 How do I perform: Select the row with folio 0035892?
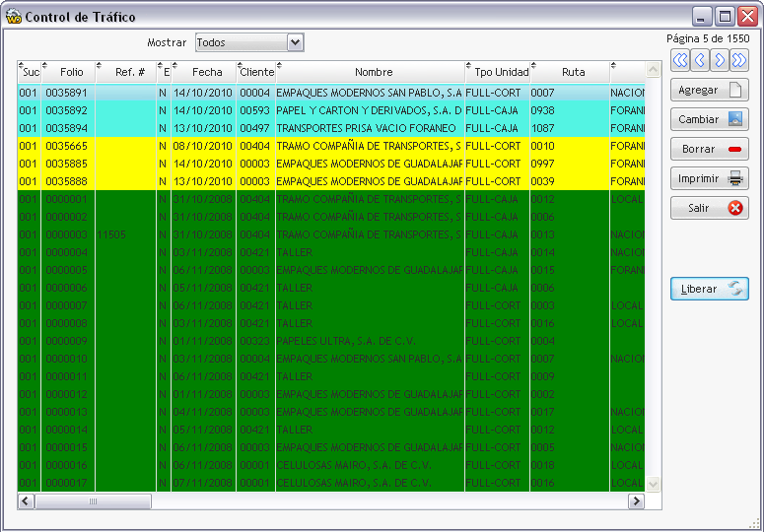point(331,110)
